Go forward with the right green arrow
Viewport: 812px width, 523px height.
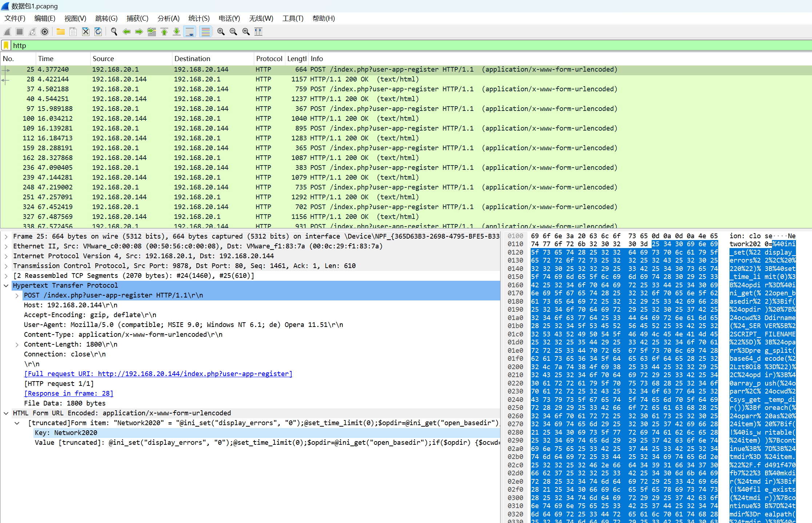[139, 32]
